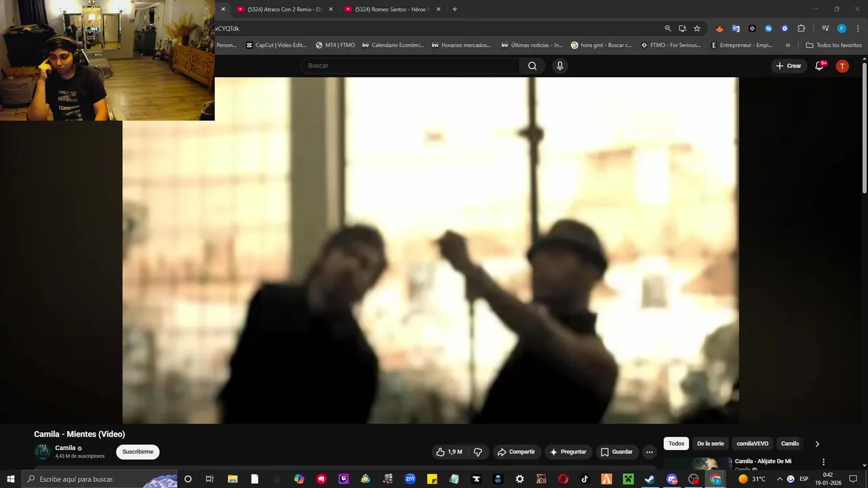Open CapCut Video Editor bookmark
Screen dimensions: 868x488
pyautogui.click(x=277, y=45)
